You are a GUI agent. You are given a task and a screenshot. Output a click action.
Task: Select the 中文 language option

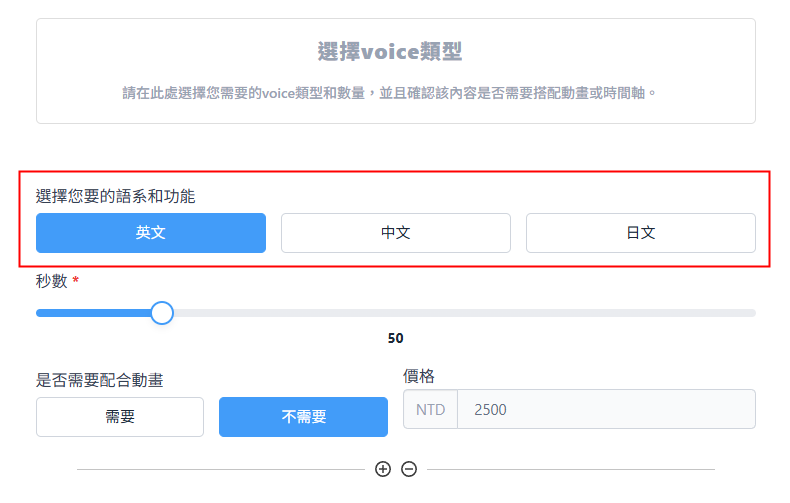(x=396, y=233)
